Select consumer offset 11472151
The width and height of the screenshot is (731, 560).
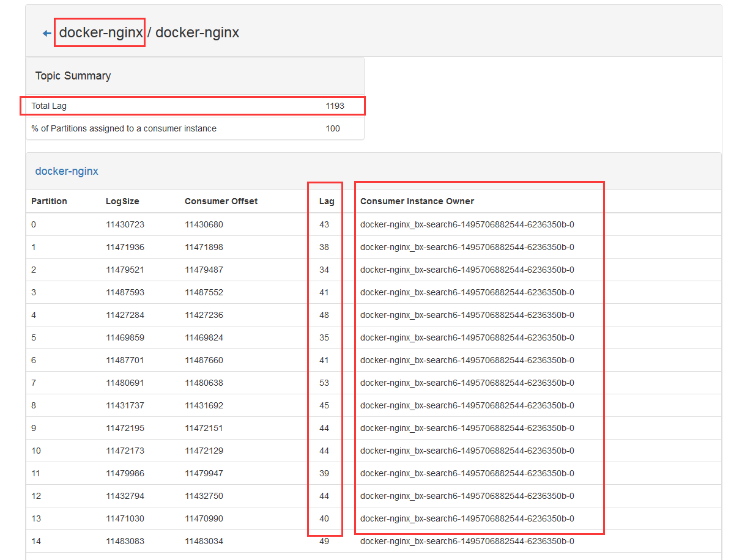click(x=204, y=428)
